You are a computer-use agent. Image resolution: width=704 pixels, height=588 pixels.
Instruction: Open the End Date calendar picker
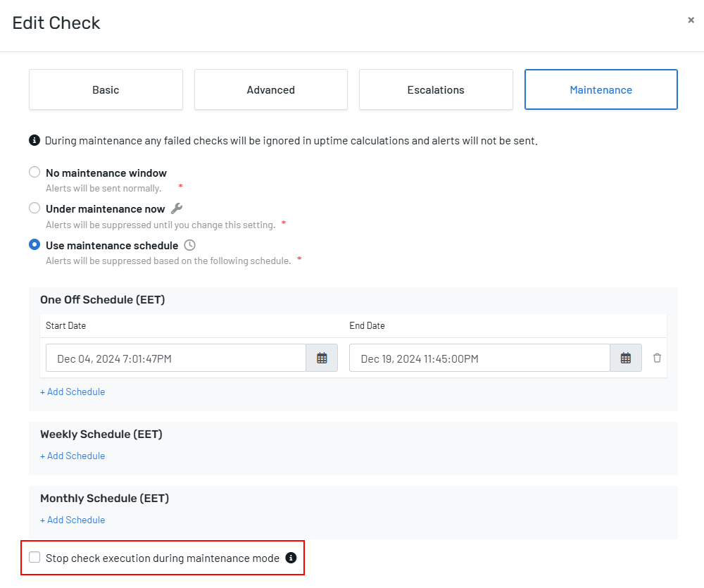625,358
